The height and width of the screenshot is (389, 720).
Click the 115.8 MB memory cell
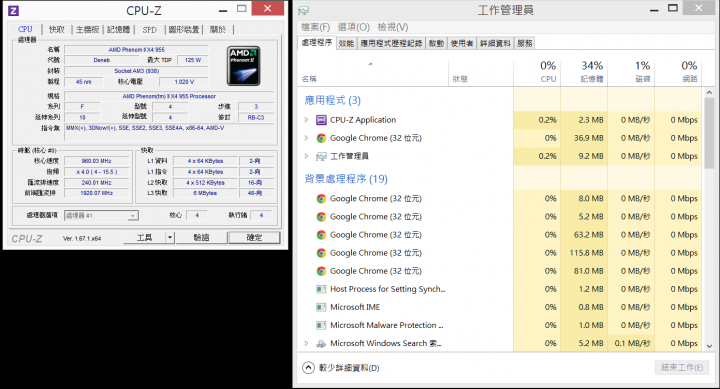pyautogui.click(x=584, y=253)
